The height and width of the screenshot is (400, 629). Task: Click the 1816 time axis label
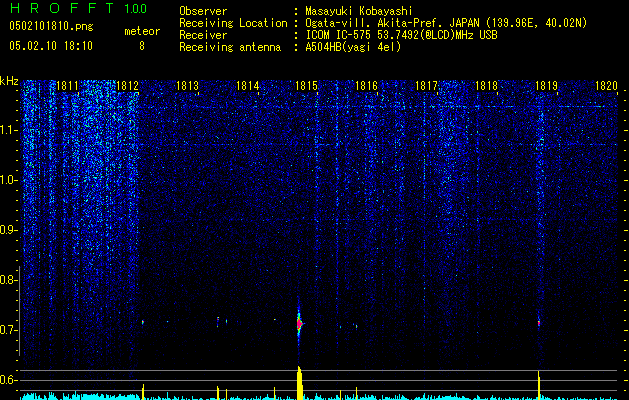click(x=367, y=86)
